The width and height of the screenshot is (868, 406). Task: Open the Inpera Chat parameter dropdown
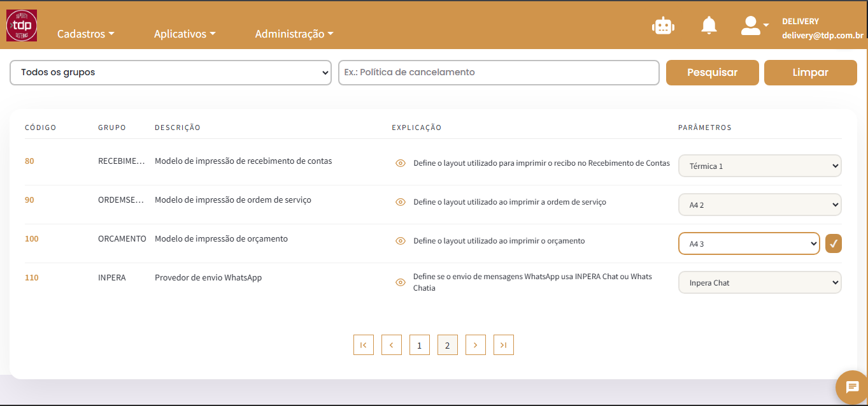[x=760, y=282]
